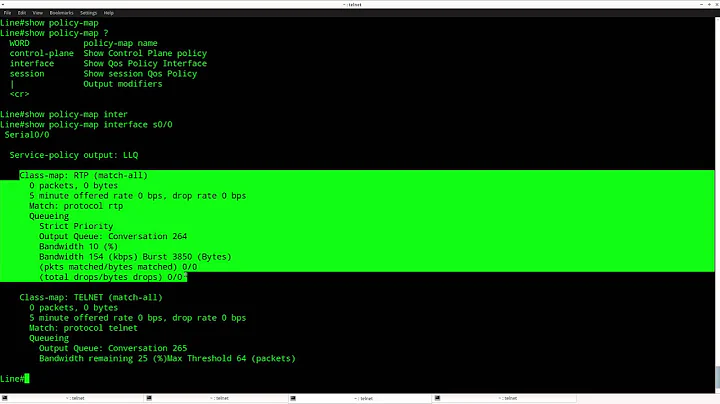The image size is (720, 404).
Task: Click 'Match: protocol telnet' line
Action: (x=83, y=328)
